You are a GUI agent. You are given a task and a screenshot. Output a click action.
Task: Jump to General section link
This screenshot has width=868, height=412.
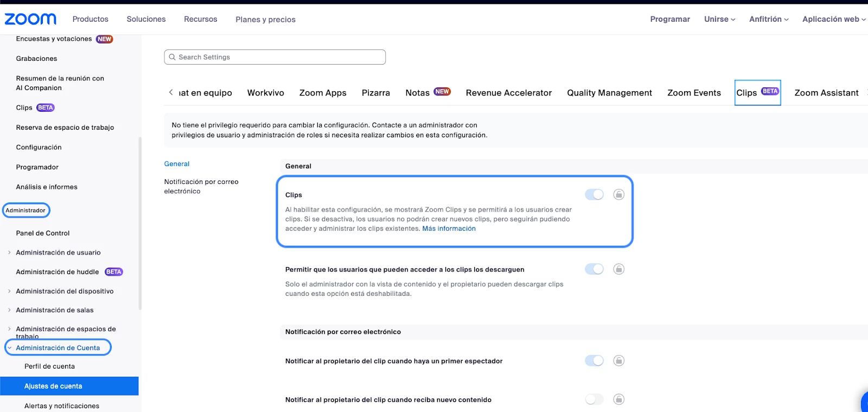pos(177,164)
